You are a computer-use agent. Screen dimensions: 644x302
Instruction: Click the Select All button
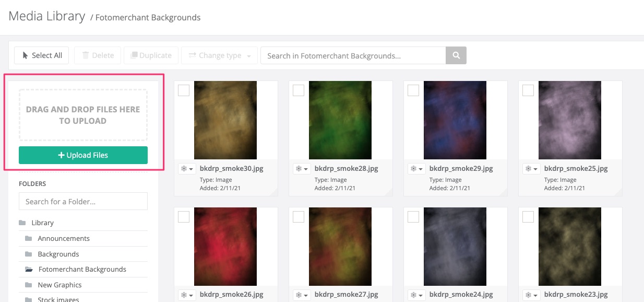tap(42, 55)
